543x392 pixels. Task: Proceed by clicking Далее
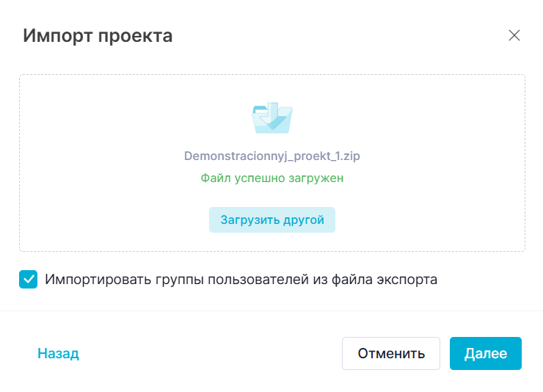(x=485, y=354)
